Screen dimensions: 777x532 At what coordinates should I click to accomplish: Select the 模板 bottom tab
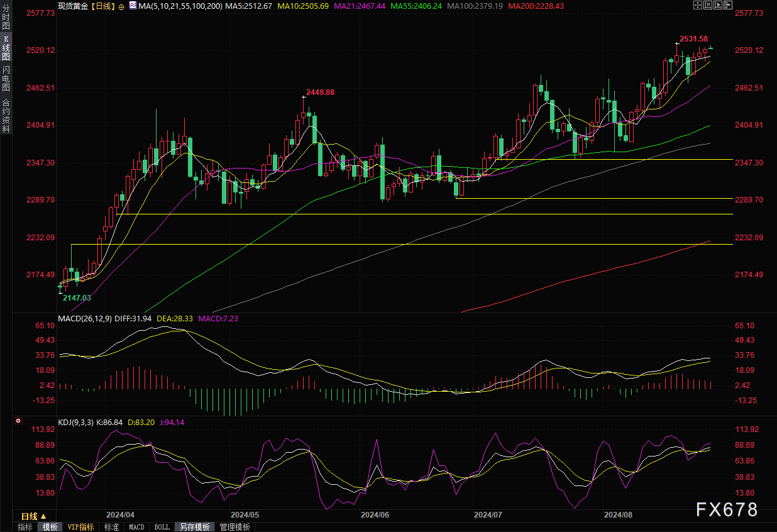(50, 527)
